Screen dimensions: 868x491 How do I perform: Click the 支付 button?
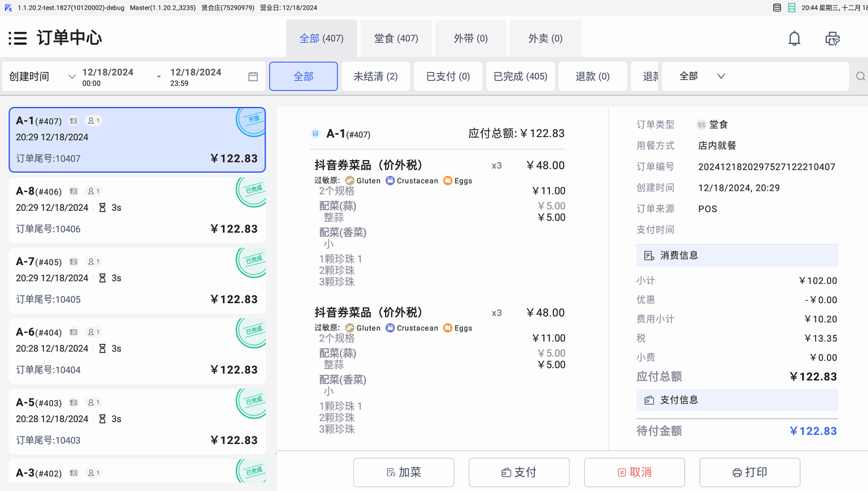pyautogui.click(x=519, y=472)
